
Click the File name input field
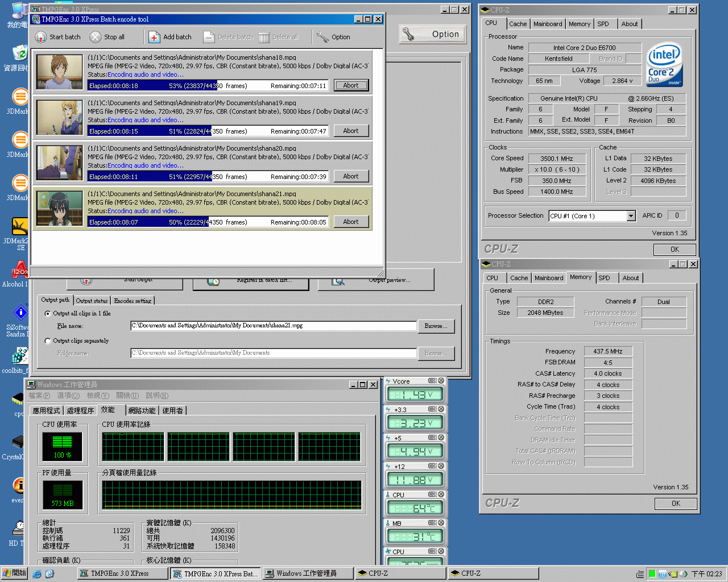(274, 326)
